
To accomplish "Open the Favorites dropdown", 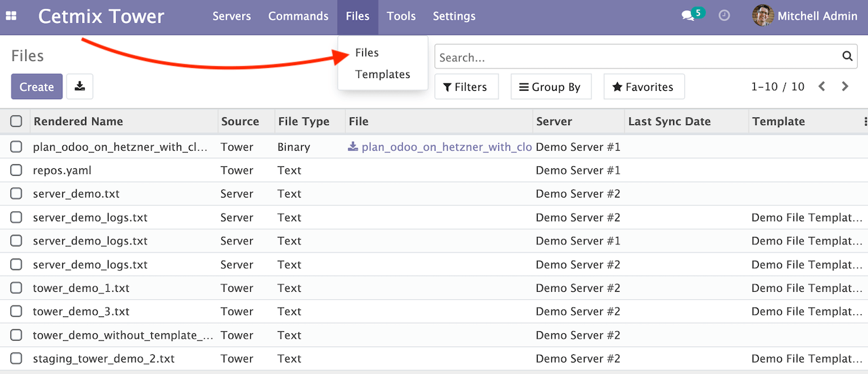I will [x=644, y=87].
